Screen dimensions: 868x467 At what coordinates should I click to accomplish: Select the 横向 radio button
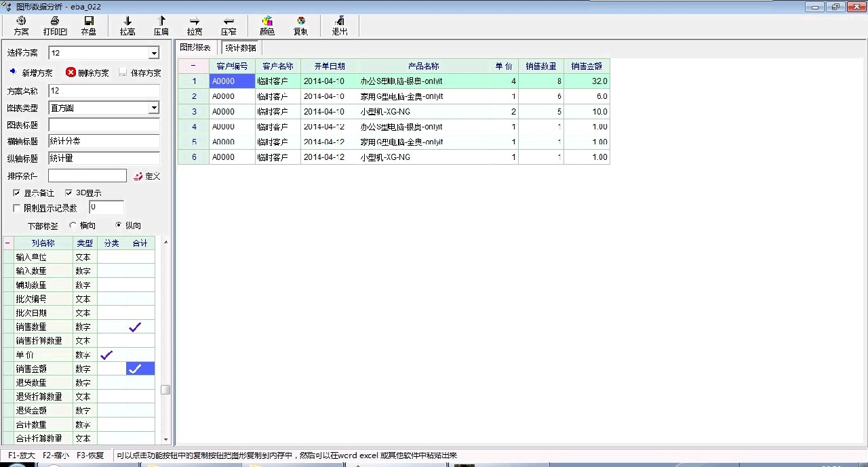click(73, 225)
